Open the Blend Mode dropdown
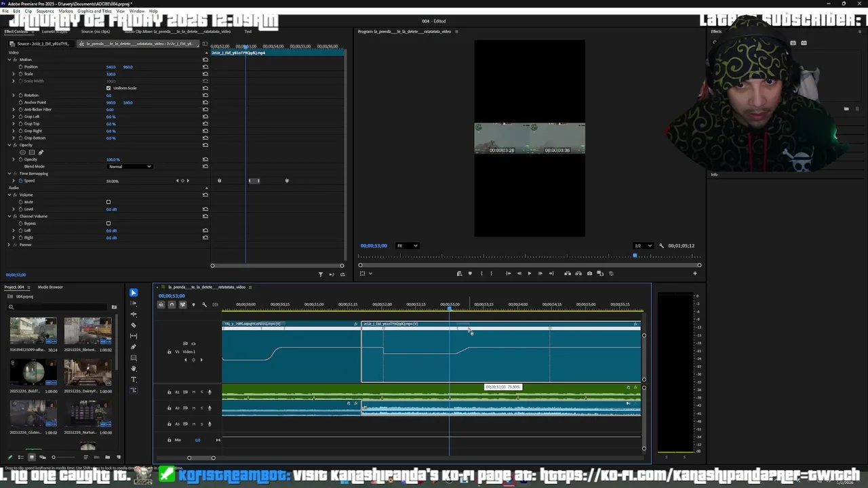Viewport: 868px width, 488px height. (x=130, y=167)
